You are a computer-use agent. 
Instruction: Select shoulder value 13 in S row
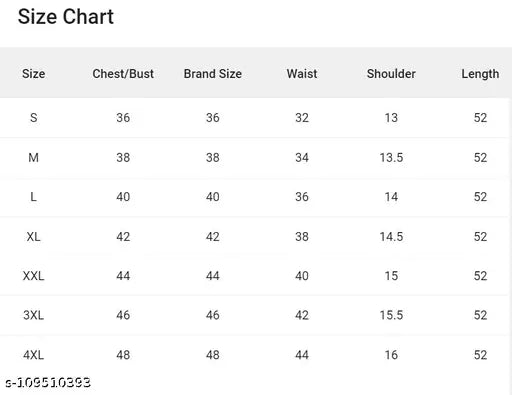(x=391, y=118)
